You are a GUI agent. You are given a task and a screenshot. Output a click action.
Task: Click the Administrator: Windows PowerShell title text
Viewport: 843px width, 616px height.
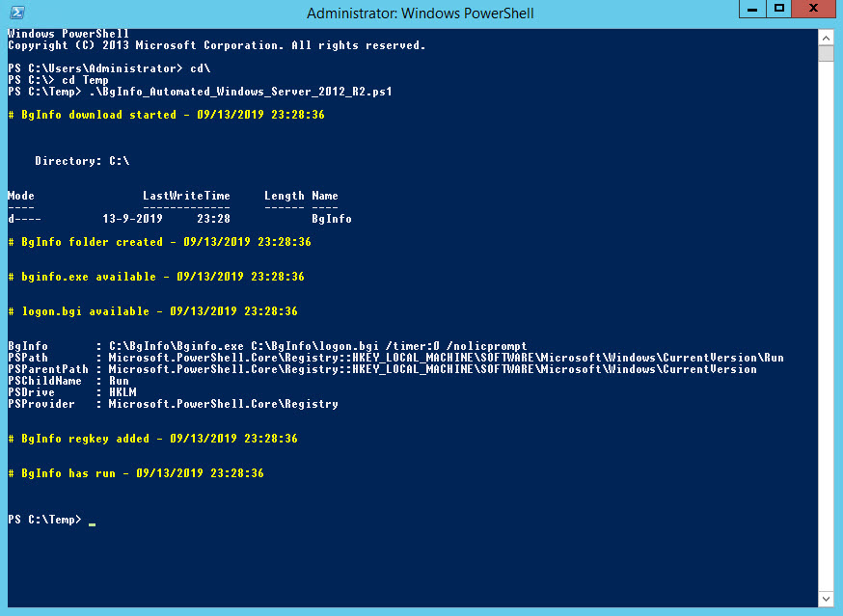[x=420, y=13]
